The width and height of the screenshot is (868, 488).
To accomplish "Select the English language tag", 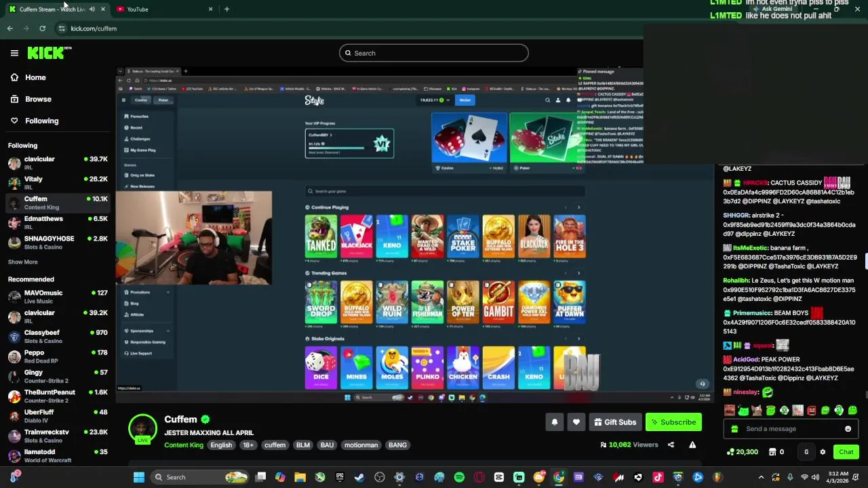I will pyautogui.click(x=221, y=445).
